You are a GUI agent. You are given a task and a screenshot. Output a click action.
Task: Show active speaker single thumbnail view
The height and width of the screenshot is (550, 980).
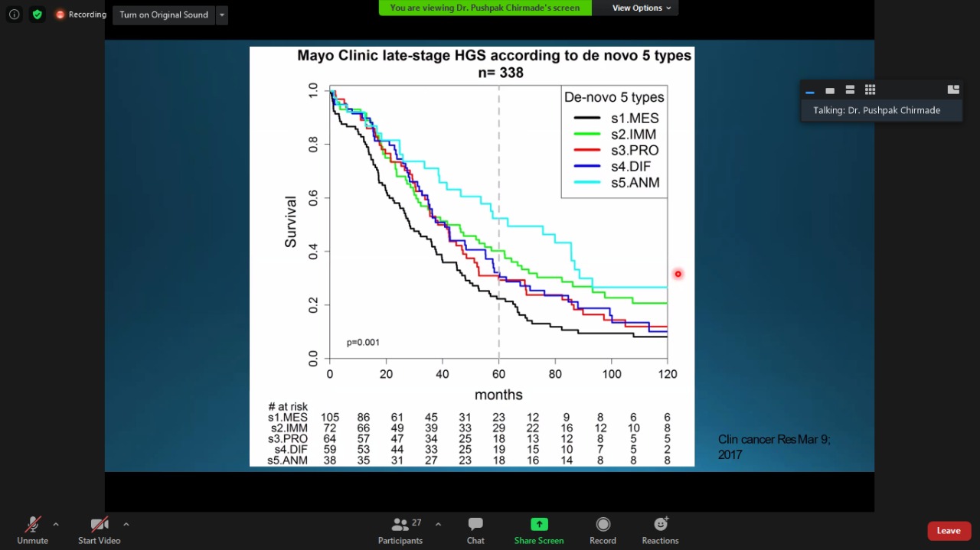click(830, 90)
